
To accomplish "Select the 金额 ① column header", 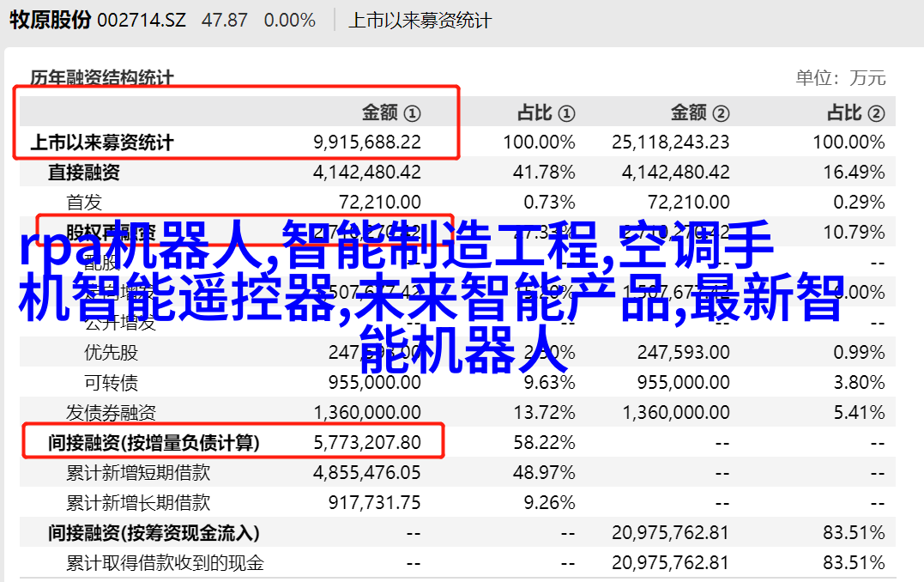I will click(391, 112).
